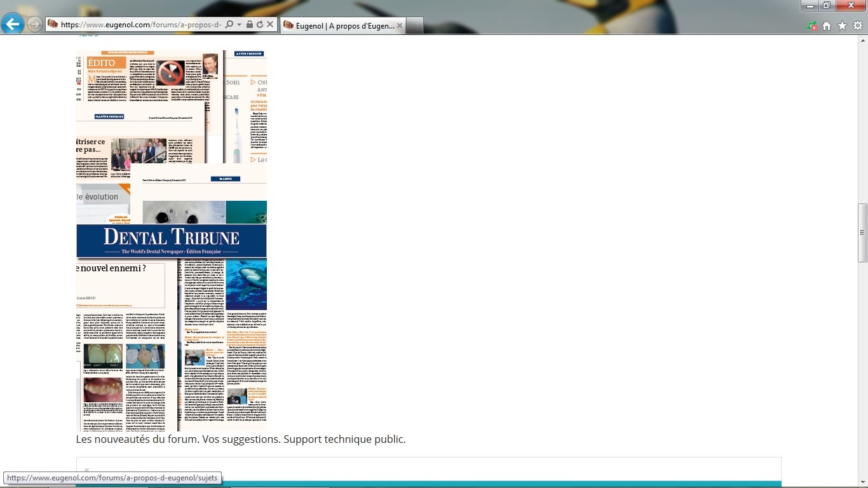Open the address bar autocomplete dropdown arrow
Screen dimensions: 868x488
coord(239,24)
